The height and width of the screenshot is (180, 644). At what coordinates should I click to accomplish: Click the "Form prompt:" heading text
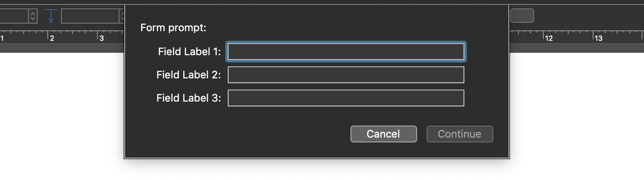pyautogui.click(x=173, y=28)
